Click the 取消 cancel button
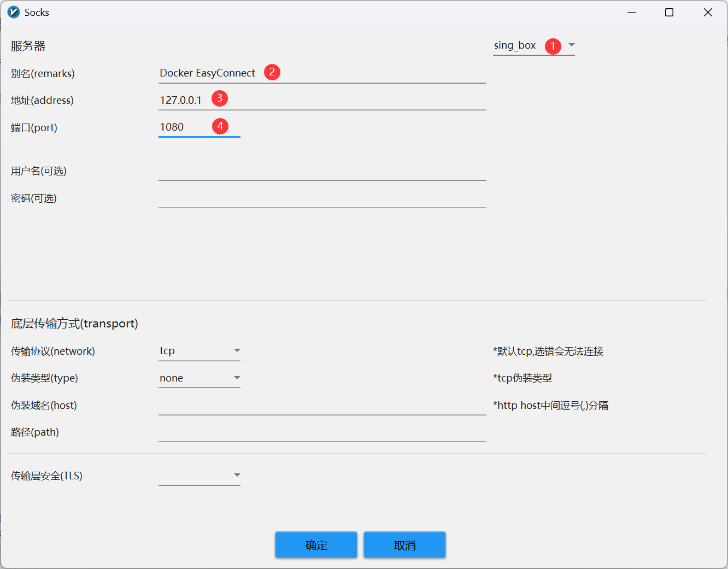This screenshot has height=569, width=728. pos(404,545)
